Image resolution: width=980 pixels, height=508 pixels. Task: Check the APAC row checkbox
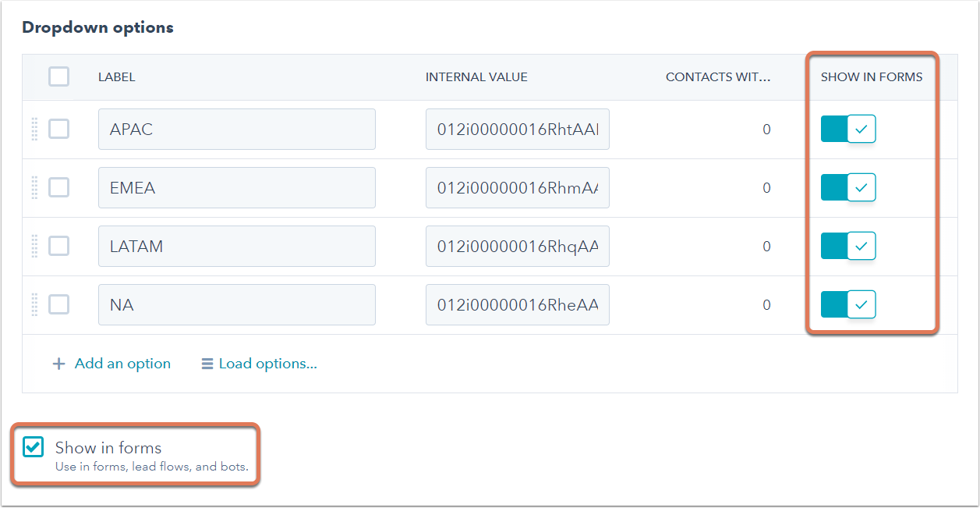pos(58,129)
